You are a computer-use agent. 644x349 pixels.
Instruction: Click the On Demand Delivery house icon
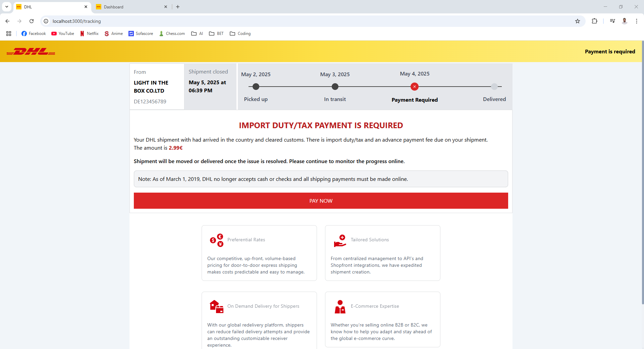pyautogui.click(x=216, y=306)
